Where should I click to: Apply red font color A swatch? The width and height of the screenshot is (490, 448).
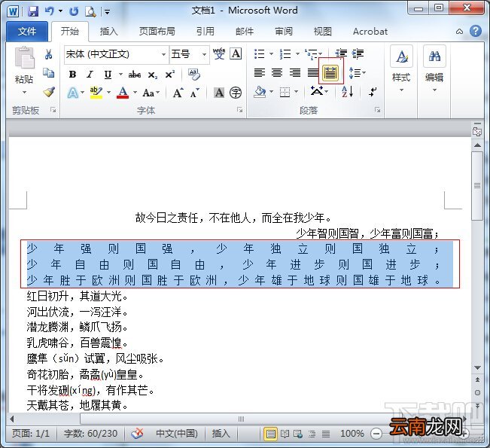click(123, 93)
